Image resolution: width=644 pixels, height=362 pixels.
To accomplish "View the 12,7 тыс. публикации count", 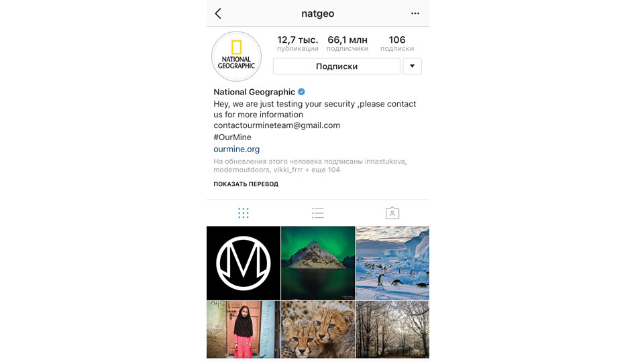I will (297, 44).
